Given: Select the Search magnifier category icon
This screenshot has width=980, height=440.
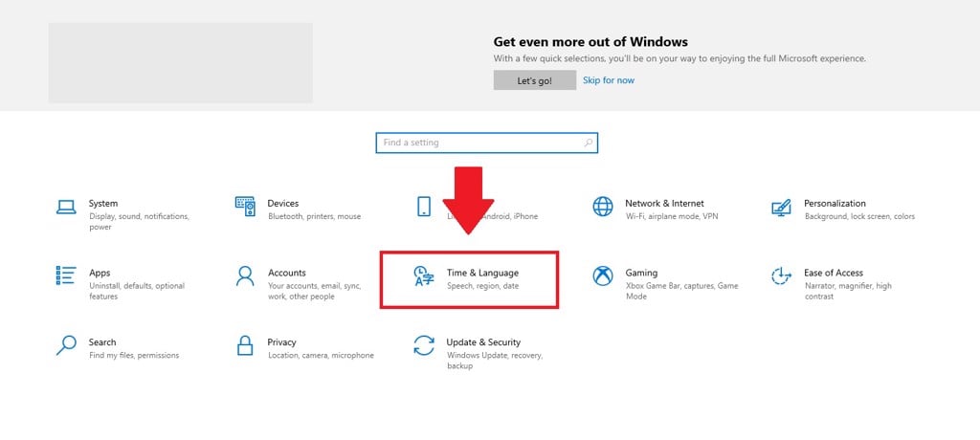Looking at the screenshot, I should (x=66, y=345).
